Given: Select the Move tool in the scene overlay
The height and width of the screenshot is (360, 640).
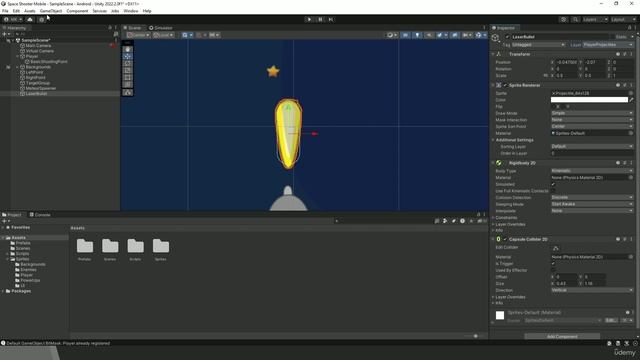Looking at the screenshot, I should [128, 56].
